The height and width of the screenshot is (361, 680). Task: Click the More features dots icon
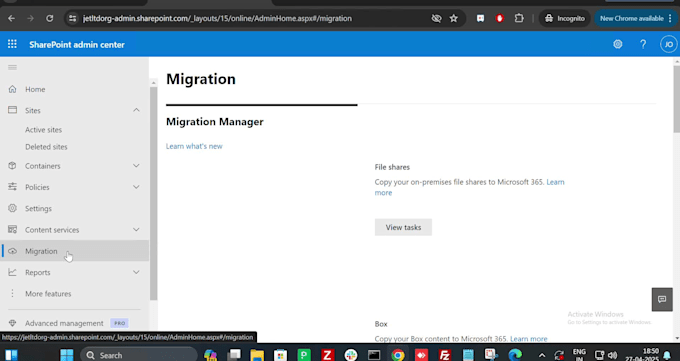coord(13,293)
